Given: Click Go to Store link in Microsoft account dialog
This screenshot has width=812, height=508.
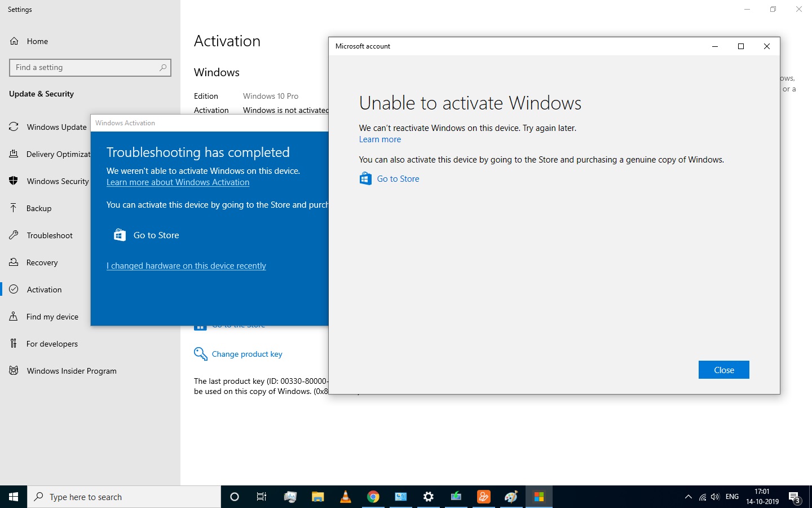Looking at the screenshot, I should click(398, 179).
